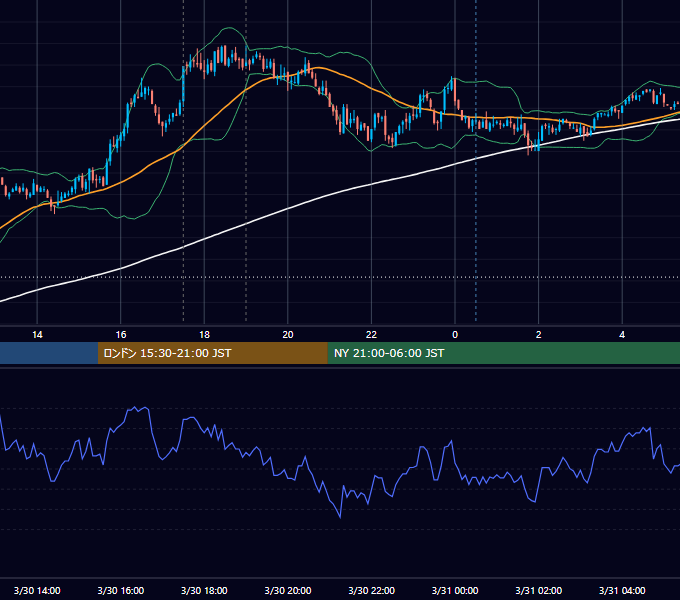
Task: Click hour label 22 on the price chart axis
Action: 372,335
